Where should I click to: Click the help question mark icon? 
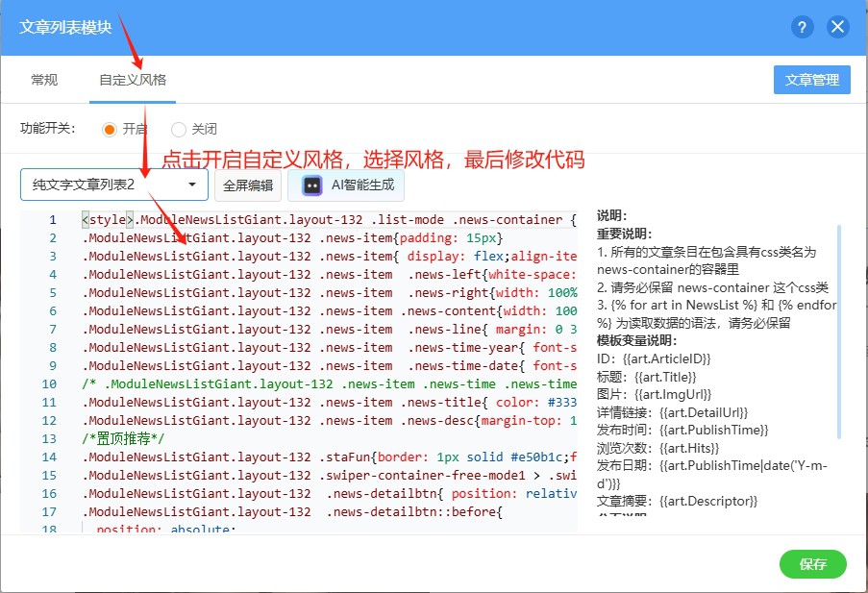click(803, 27)
